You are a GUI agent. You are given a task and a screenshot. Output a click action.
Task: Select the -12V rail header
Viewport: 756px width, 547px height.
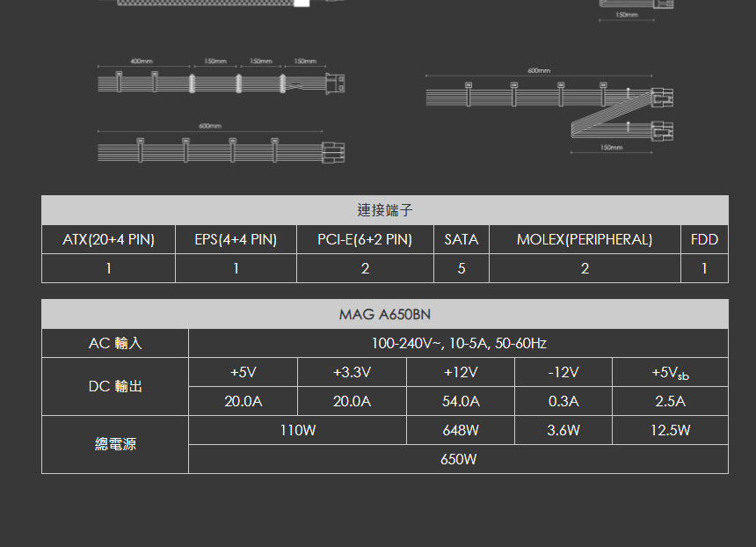(563, 372)
